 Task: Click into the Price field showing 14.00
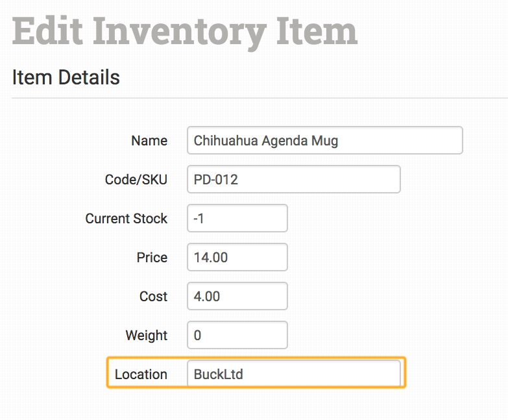click(237, 257)
